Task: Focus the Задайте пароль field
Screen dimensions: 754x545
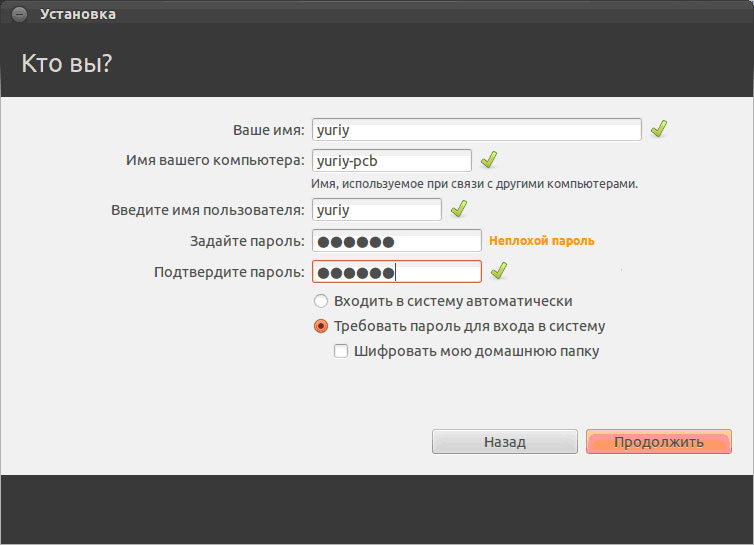Action: click(397, 241)
